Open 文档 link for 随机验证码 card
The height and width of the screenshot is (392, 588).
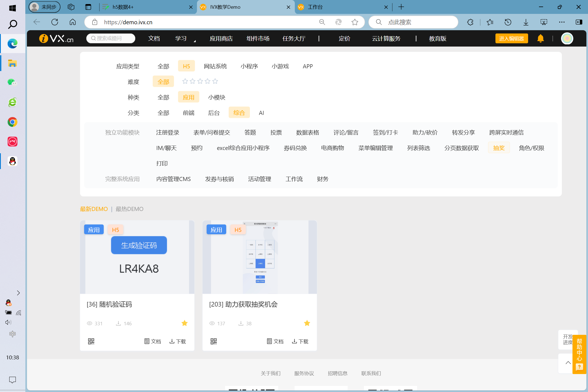click(153, 341)
